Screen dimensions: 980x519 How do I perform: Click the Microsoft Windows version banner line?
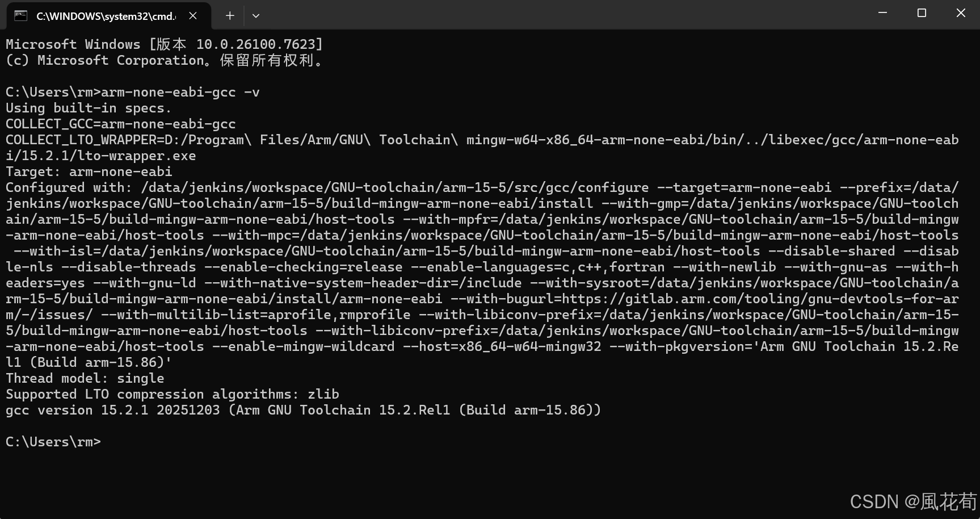165,44
